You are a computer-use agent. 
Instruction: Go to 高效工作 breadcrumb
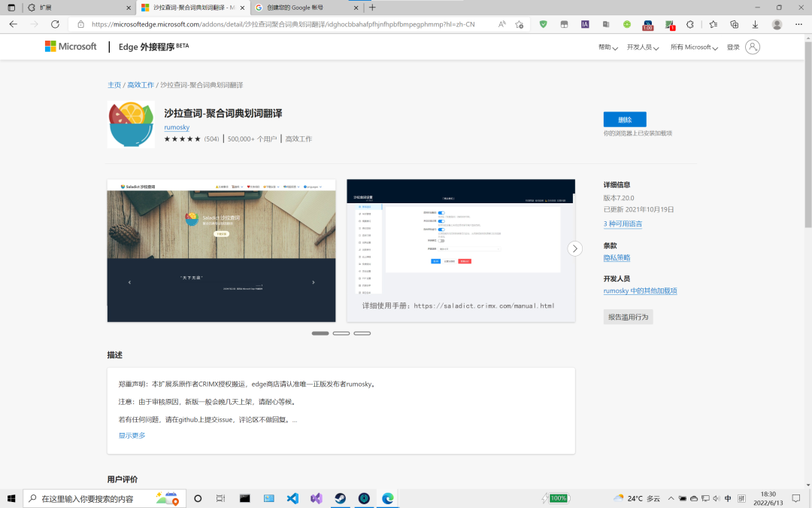pyautogui.click(x=141, y=85)
